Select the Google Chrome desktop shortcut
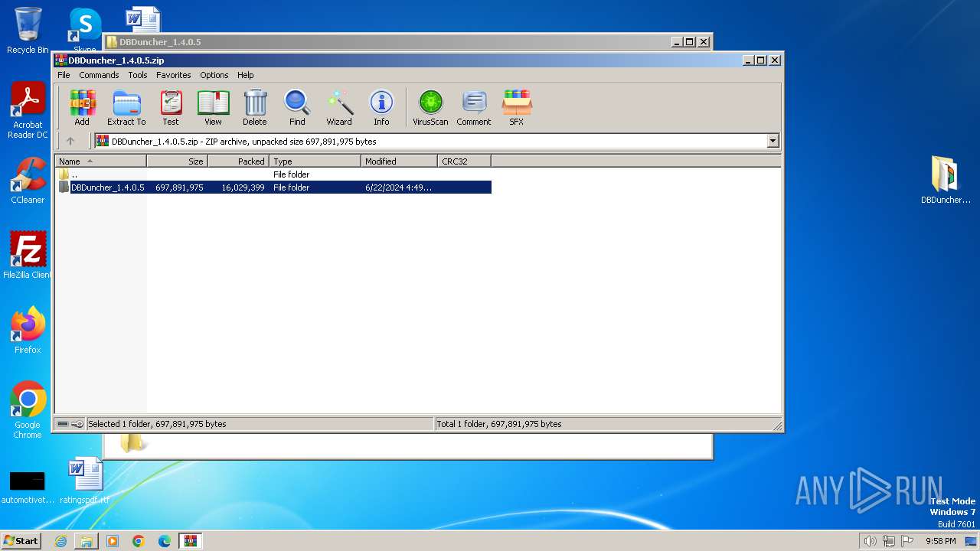 point(28,410)
